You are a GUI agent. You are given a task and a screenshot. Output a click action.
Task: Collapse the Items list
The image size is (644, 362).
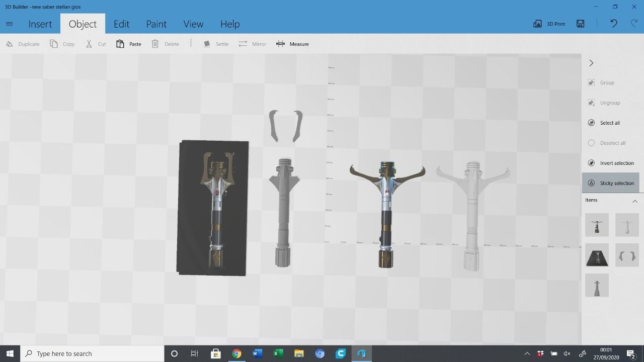click(x=634, y=201)
